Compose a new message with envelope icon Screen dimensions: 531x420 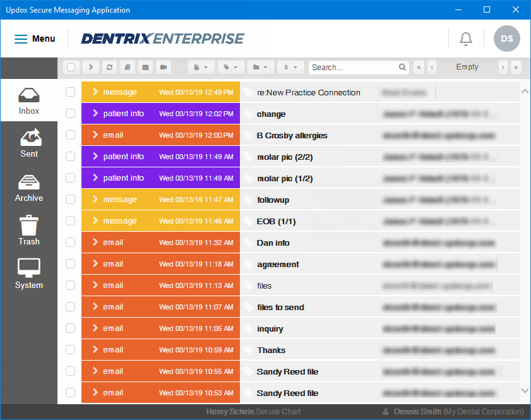[145, 68]
